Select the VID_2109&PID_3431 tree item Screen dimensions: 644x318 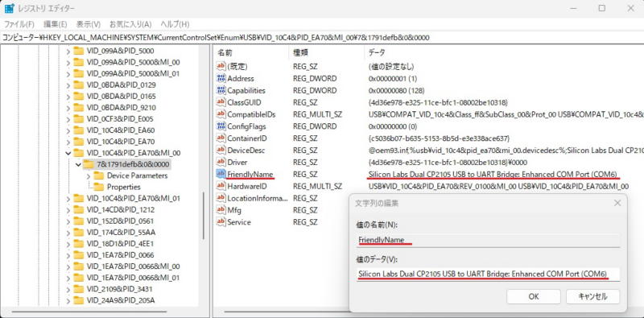(119, 289)
